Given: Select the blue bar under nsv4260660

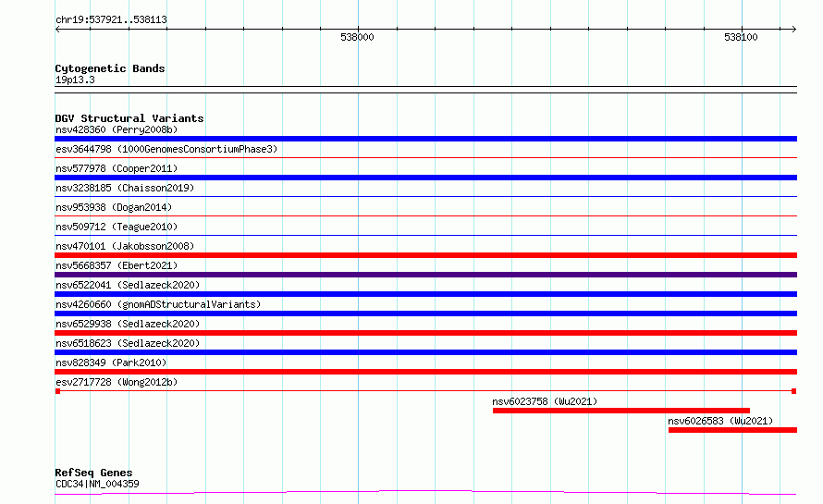Looking at the screenshot, I should [425, 313].
